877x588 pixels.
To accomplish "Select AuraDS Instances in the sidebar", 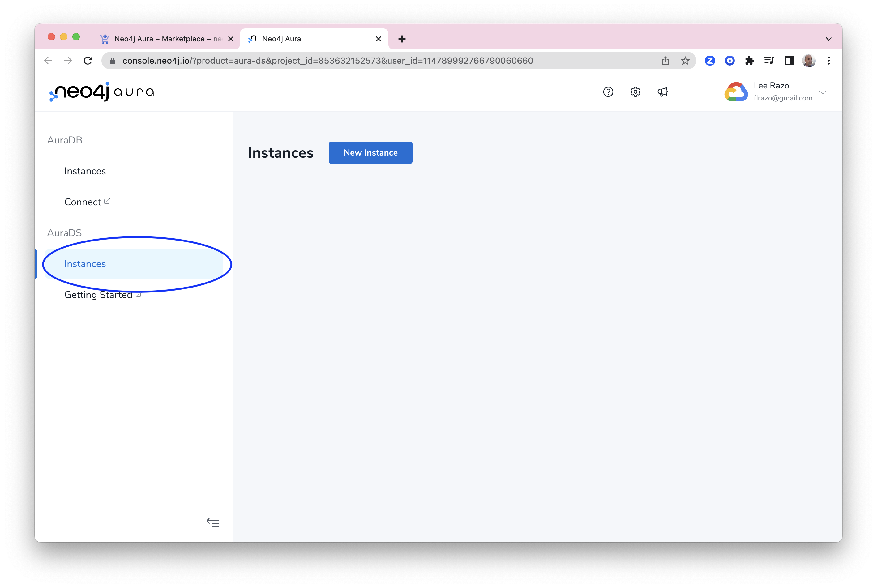I will pyautogui.click(x=85, y=264).
